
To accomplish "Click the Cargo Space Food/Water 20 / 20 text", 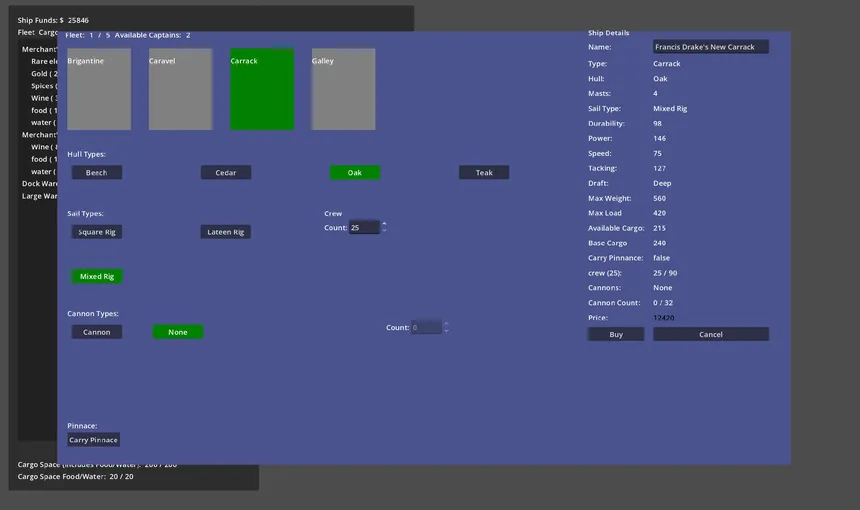I will coord(75,477).
